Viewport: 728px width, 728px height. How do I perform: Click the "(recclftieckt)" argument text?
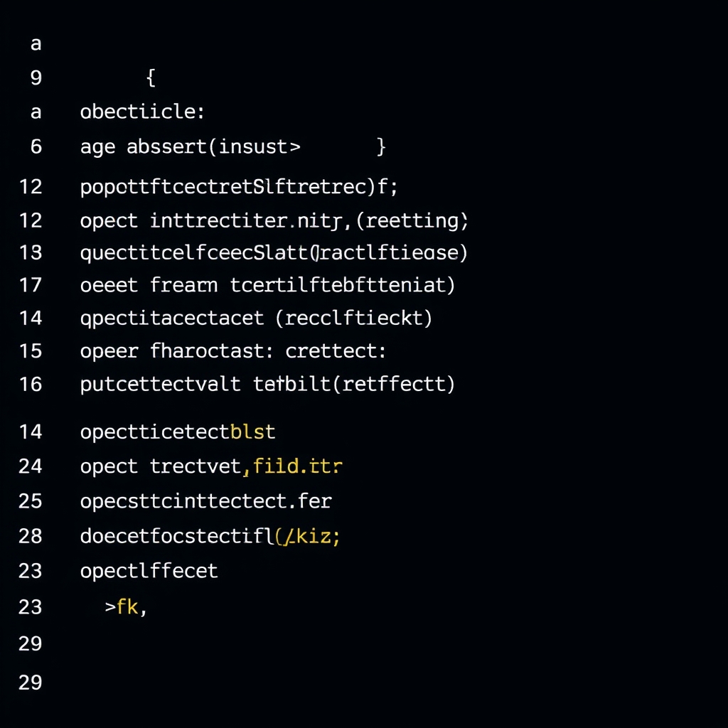coord(353,318)
